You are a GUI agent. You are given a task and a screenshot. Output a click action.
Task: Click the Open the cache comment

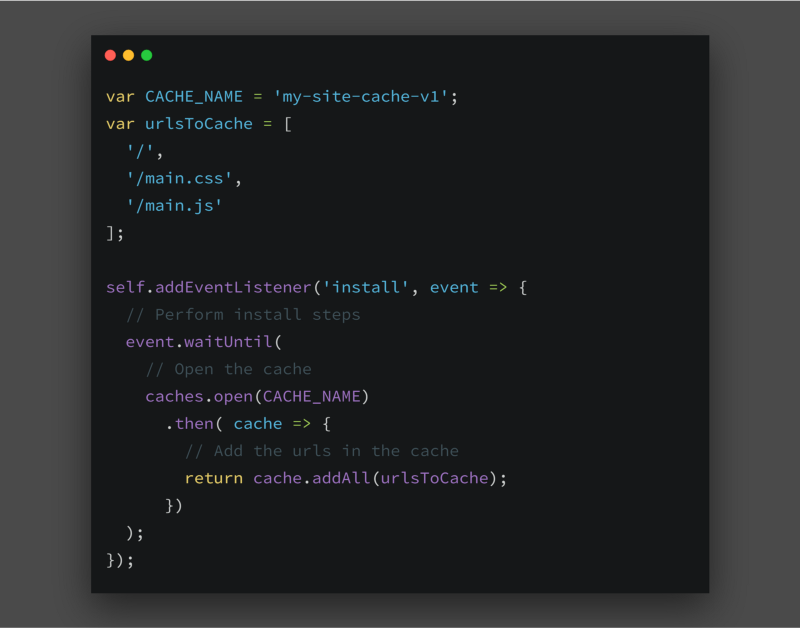(229, 369)
